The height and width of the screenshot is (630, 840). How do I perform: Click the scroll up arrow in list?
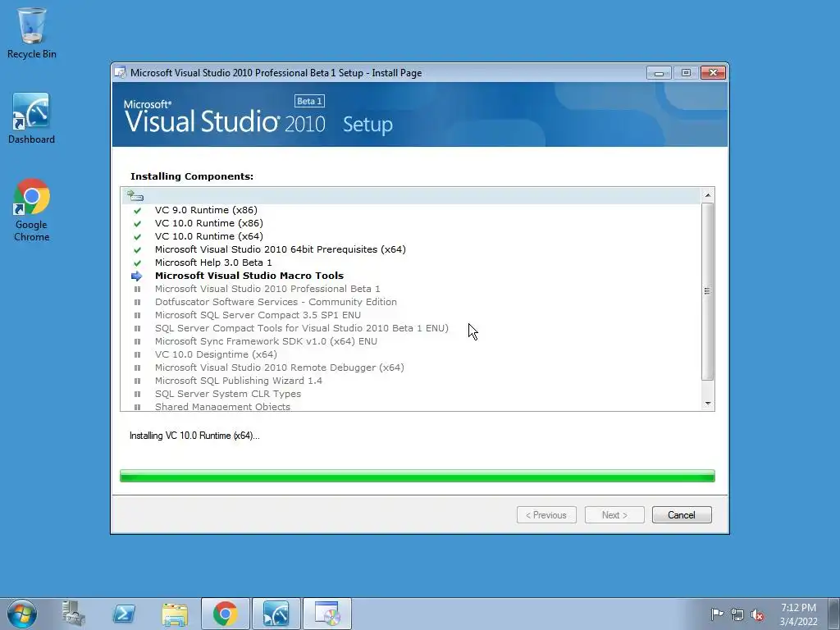point(708,195)
